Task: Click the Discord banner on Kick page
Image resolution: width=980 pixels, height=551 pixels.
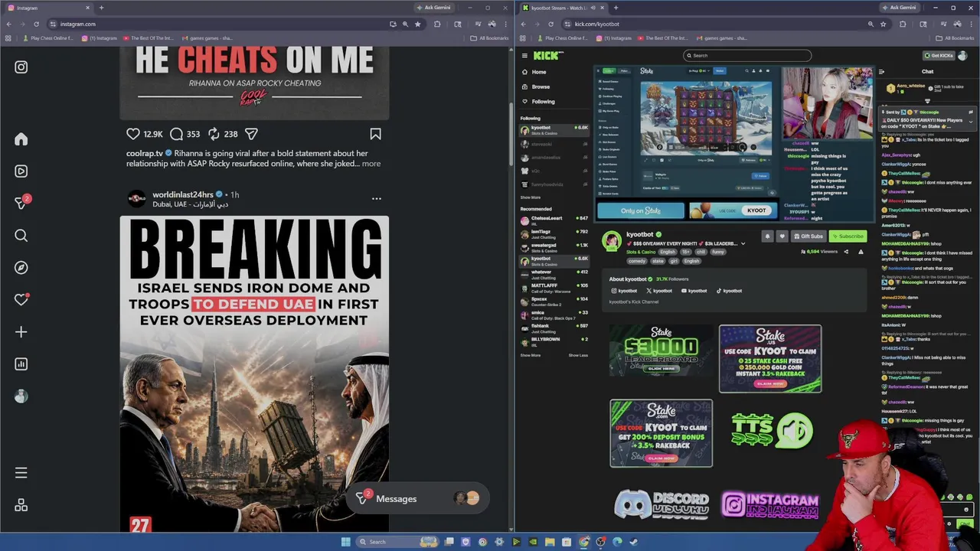Action: pyautogui.click(x=661, y=505)
